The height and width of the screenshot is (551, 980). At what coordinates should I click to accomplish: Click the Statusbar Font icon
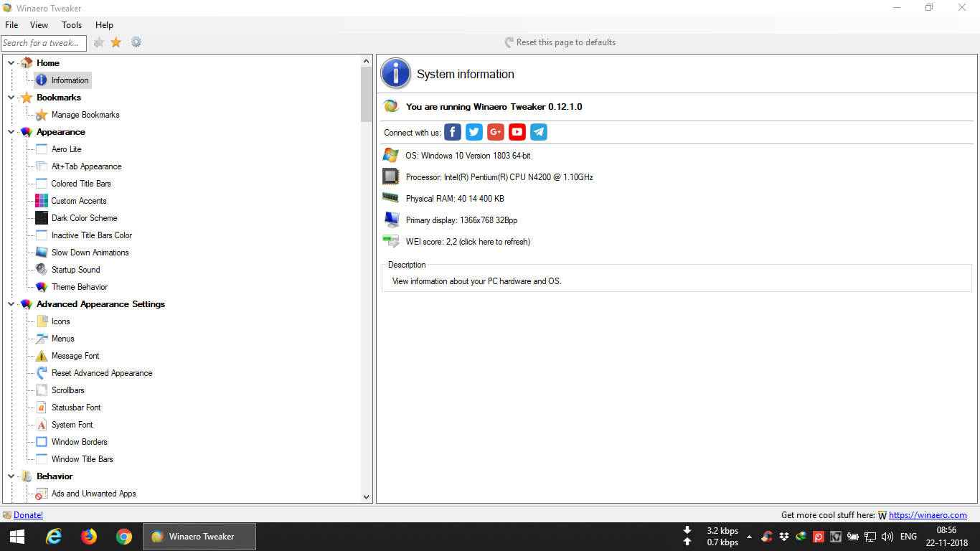point(42,408)
